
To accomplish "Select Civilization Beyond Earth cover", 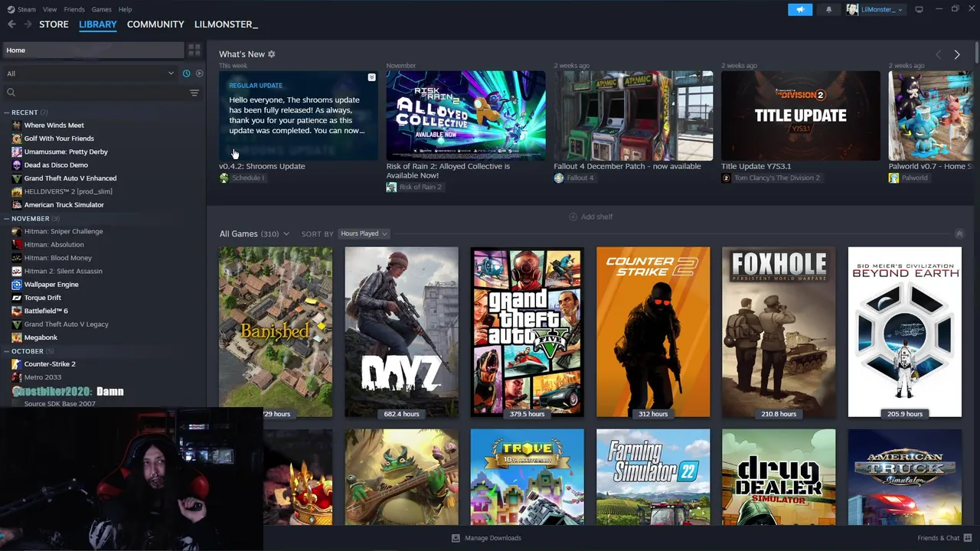I will [904, 332].
